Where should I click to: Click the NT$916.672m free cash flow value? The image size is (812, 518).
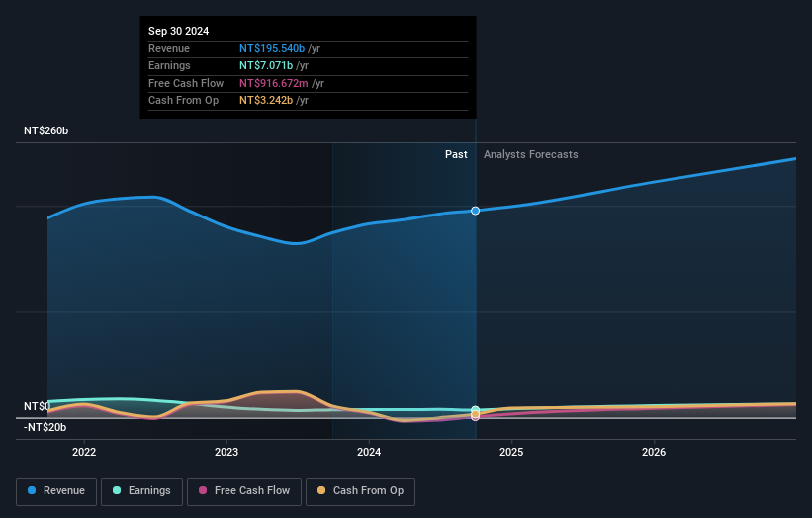[x=274, y=83]
